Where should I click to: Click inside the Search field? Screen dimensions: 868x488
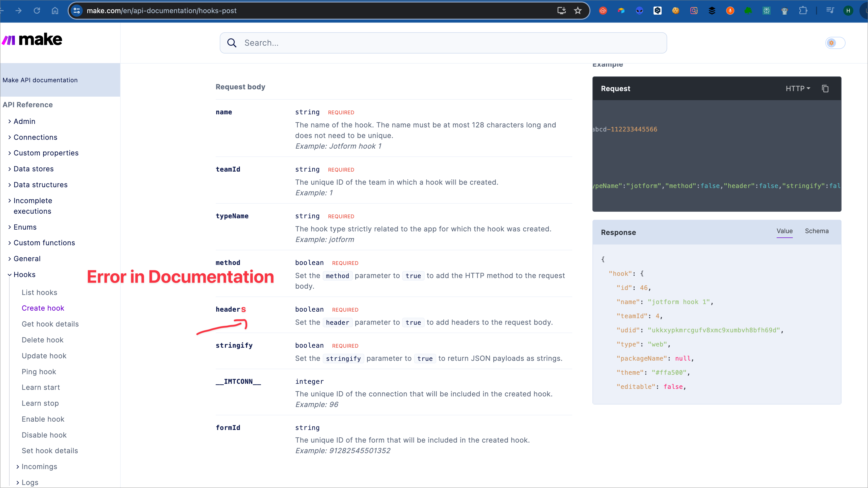click(x=371, y=43)
